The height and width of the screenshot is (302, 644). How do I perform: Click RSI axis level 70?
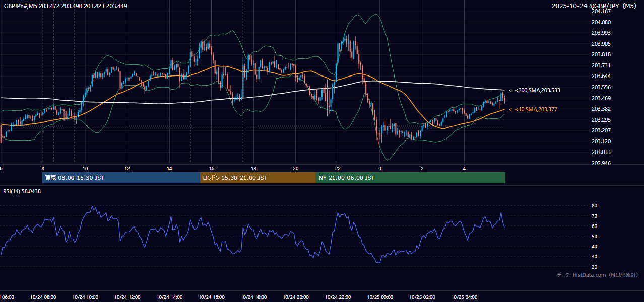(x=594, y=216)
